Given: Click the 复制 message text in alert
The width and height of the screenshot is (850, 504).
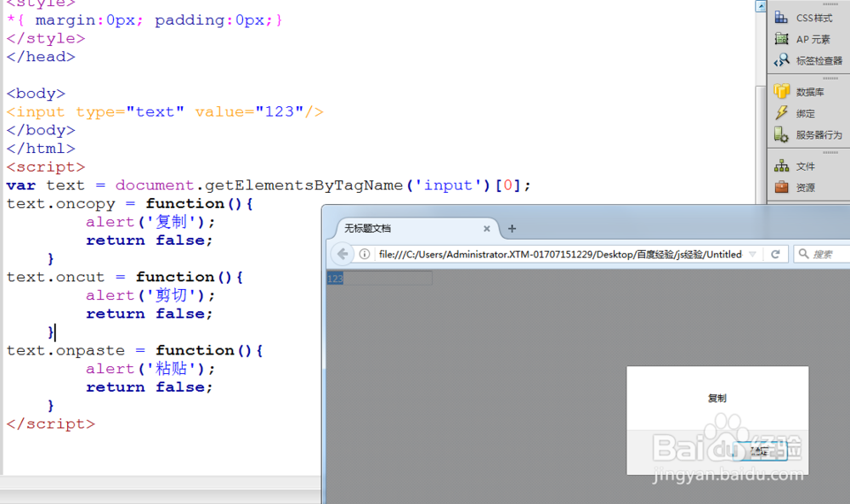Looking at the screenshot, I should (x=717, y=399).
